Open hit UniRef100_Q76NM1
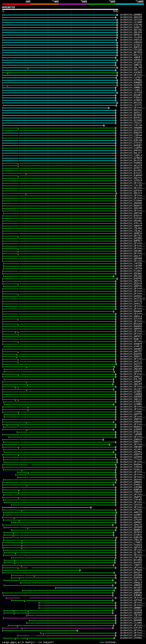Screen dimensions: 146x644 [x=131, y=404]
